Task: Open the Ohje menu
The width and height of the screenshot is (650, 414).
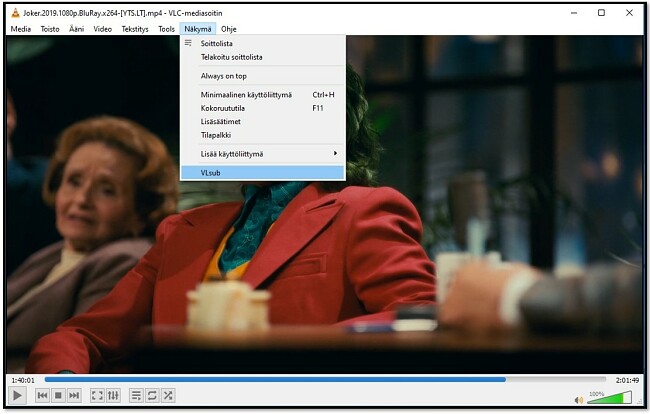Action: [x=228, y=29]
